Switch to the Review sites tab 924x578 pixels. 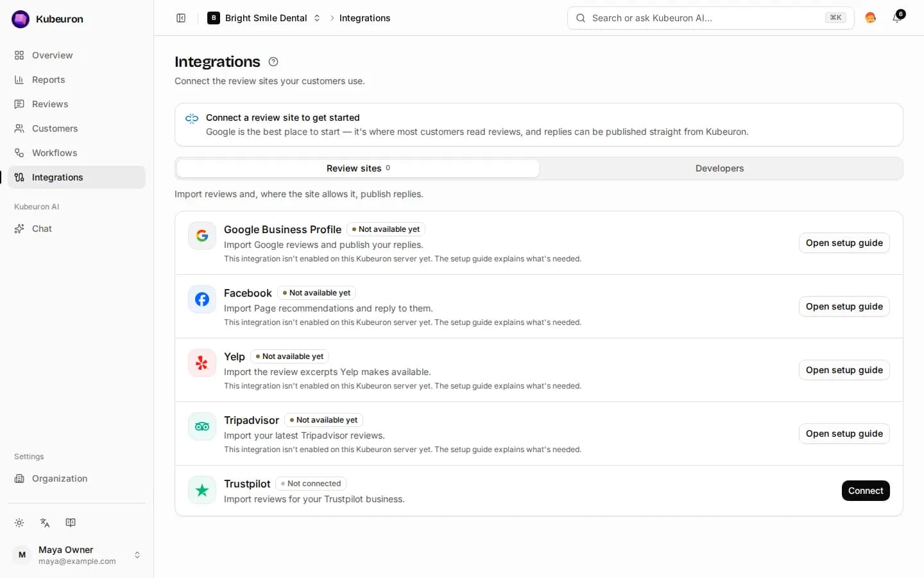pos(358,168)
